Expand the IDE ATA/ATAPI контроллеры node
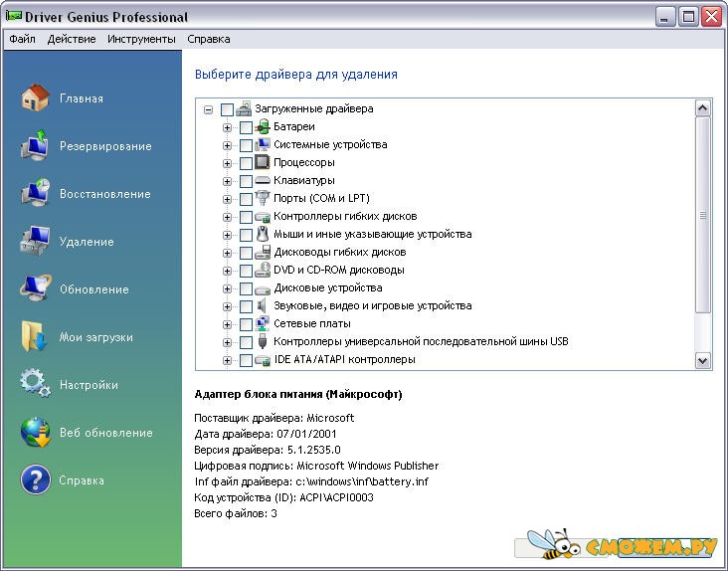This screenshot has height=571, width=728. (227, 360)
